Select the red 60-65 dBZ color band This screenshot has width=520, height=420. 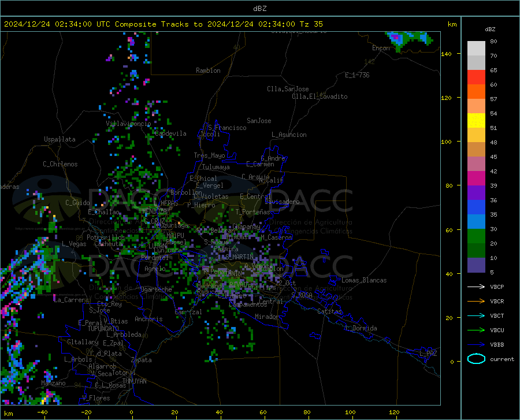click(476, 77)
